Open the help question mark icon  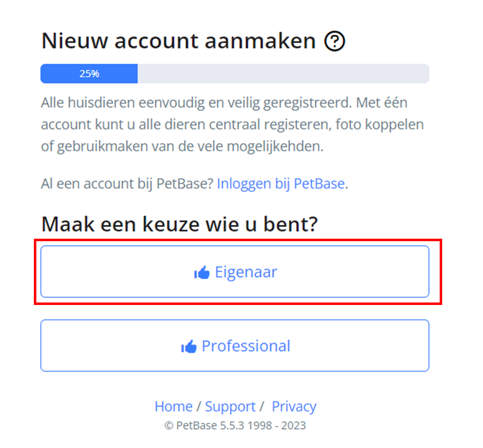[x=335, y=41]
